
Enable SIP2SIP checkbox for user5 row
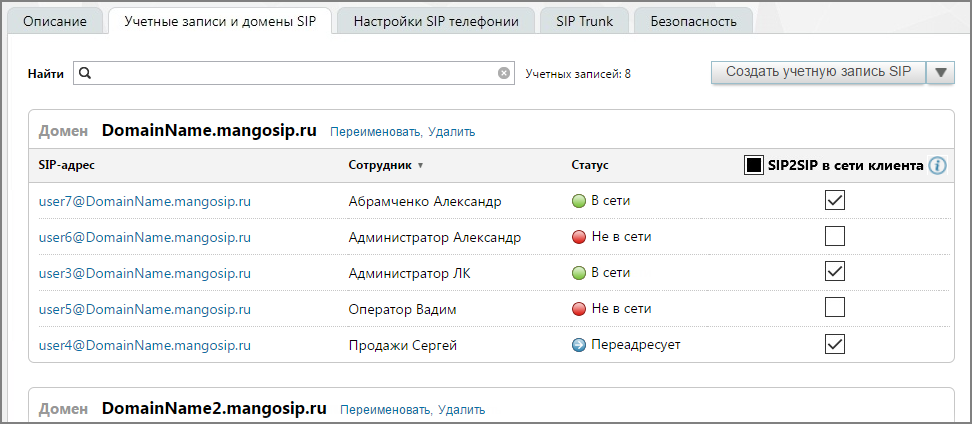tap(835, 307)
